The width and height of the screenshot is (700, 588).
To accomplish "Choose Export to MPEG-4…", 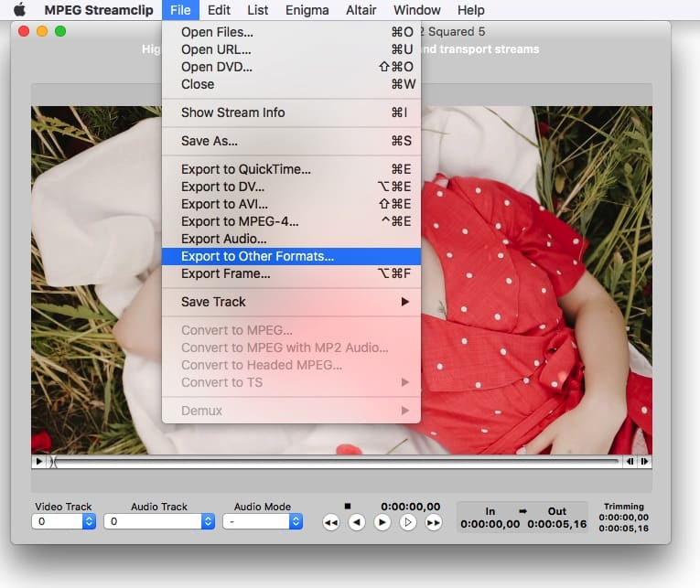I will coord(291,221).
